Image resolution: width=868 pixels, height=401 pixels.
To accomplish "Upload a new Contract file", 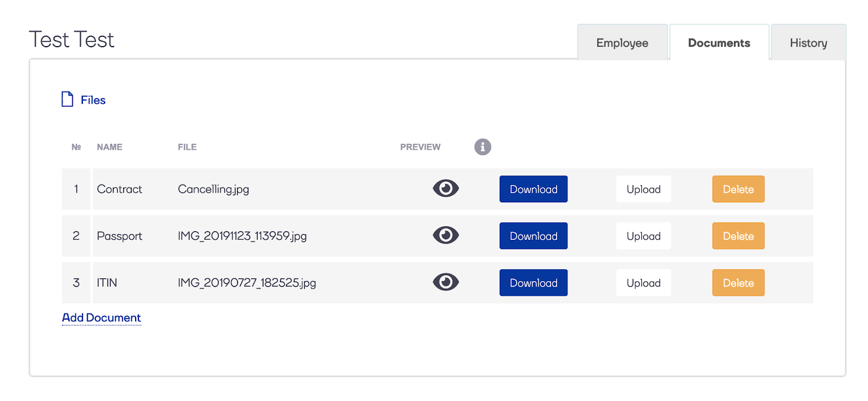I will pyautogui.click(x=643, y=189).
